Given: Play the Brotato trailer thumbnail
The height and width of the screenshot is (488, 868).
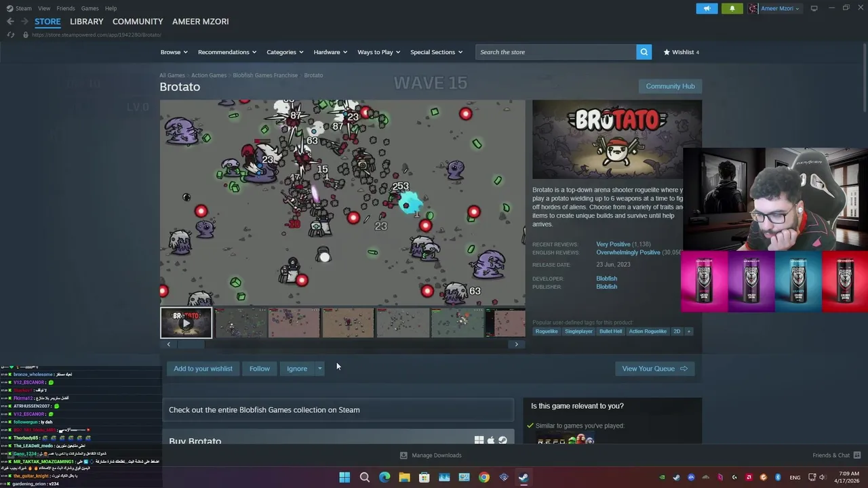Looking at the screenshot, I should (x=186, y=323).
